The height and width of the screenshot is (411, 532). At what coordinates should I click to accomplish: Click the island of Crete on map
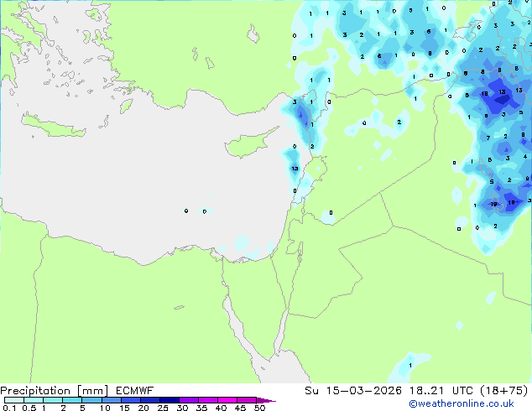(53, 126)
